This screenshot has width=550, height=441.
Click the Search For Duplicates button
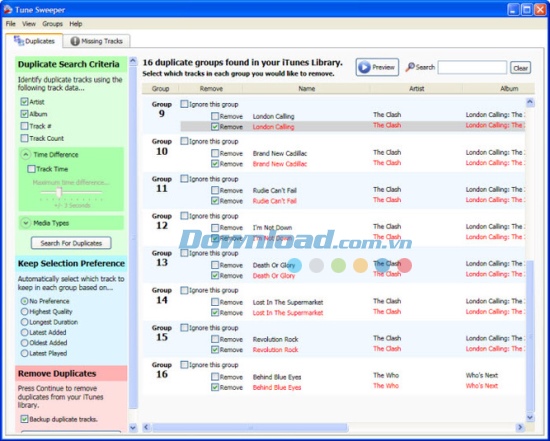pos(71,243)
